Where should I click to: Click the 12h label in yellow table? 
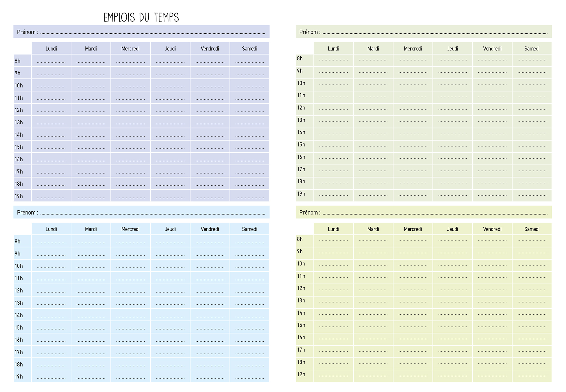click(301, 288)
